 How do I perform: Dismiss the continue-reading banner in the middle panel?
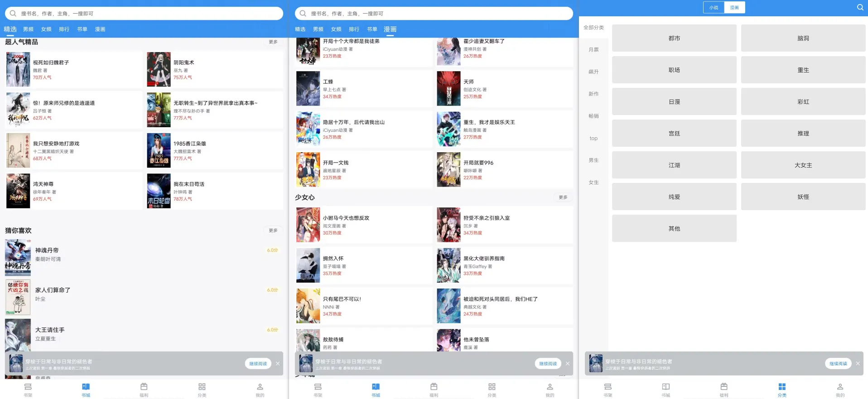click(568, 363)
